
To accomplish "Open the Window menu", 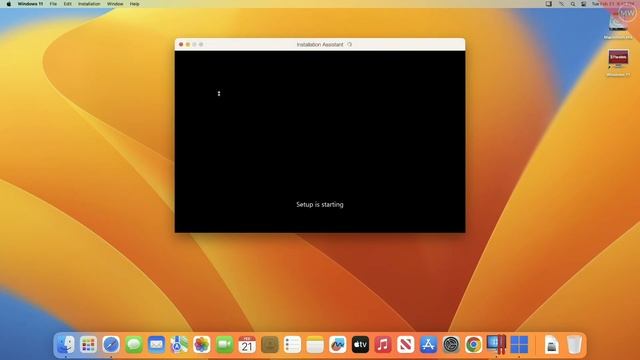I will coord(115,4).
